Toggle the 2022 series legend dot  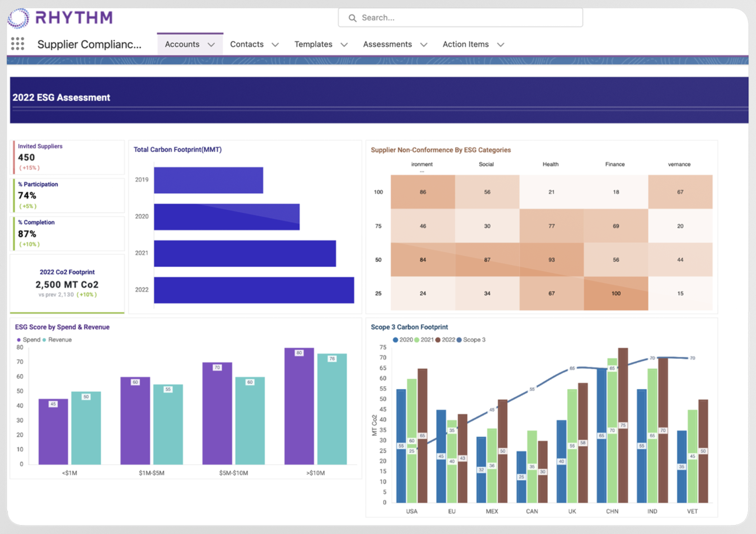click(x=438, y=340)
